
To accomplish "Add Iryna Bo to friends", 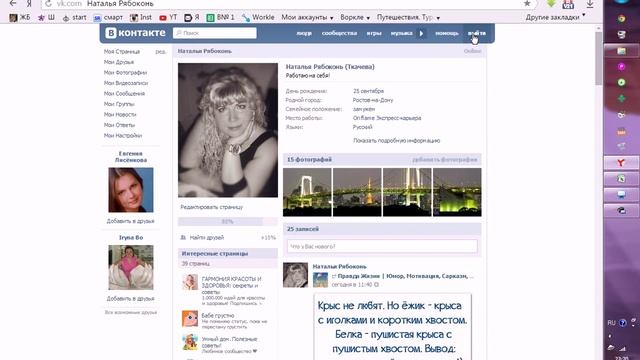I will coord(131,298).
